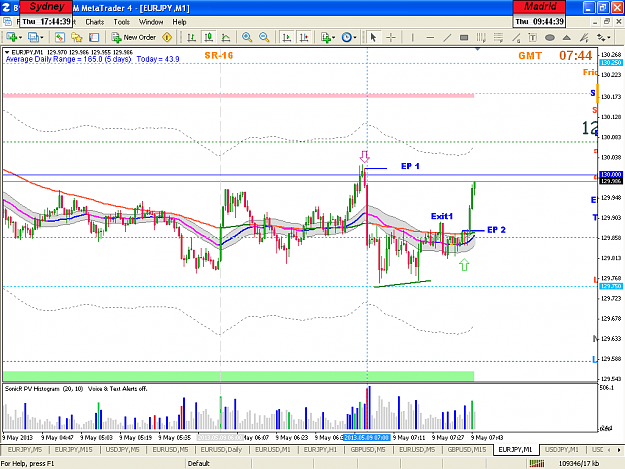Select the Text Label tool
This screenshot has height=469, width=625.
[533, 37]
